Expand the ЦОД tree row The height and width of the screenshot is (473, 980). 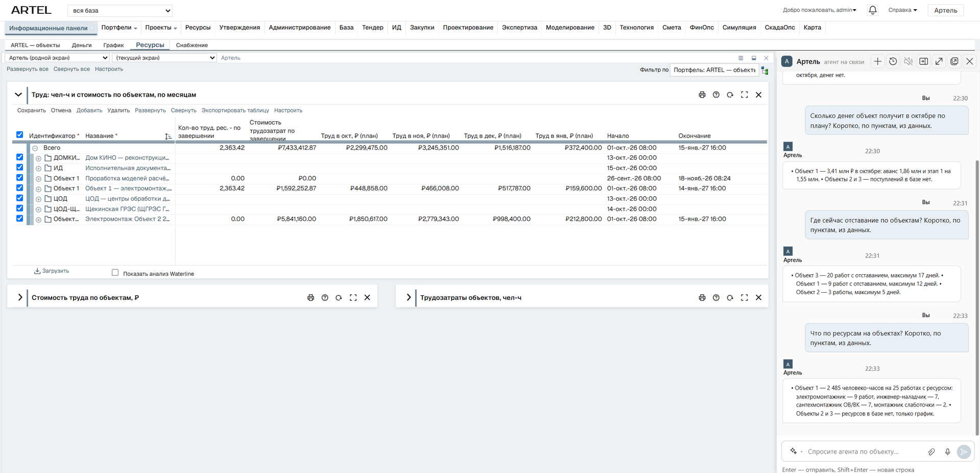[38, 199]
